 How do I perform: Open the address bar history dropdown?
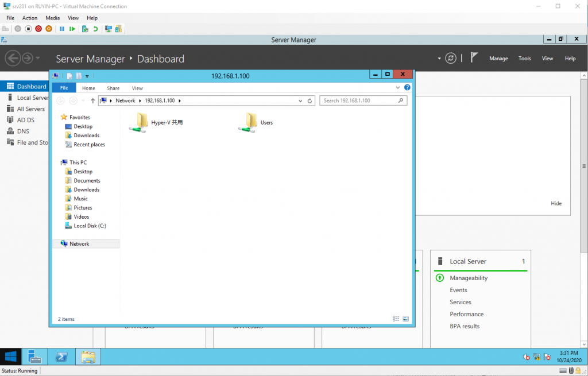300,100
